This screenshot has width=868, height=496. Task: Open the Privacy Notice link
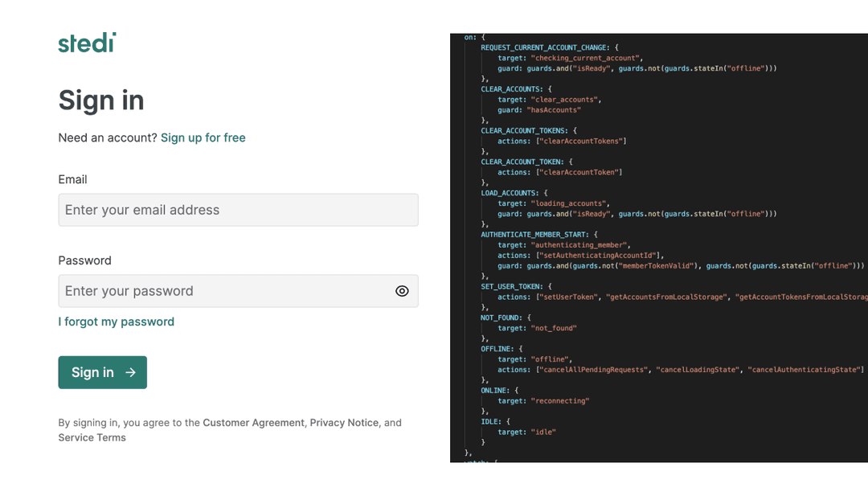344,423
